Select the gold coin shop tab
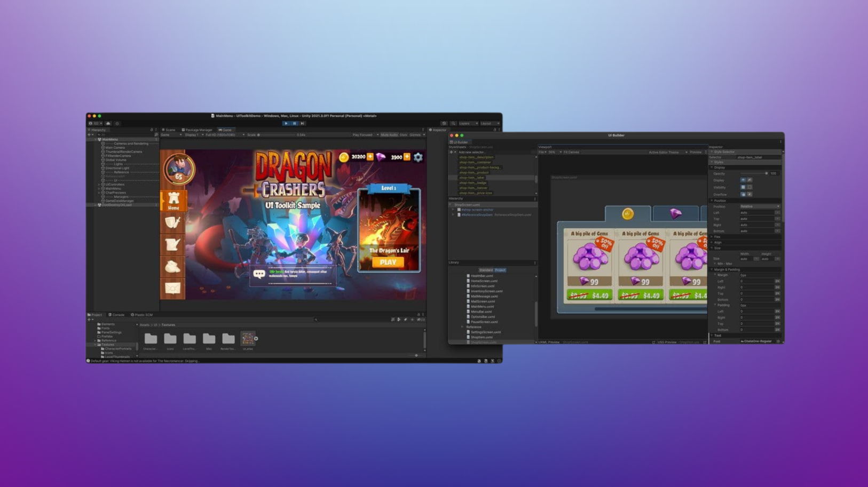This screenshot has height=487, width=868. (x=628, y=214)
